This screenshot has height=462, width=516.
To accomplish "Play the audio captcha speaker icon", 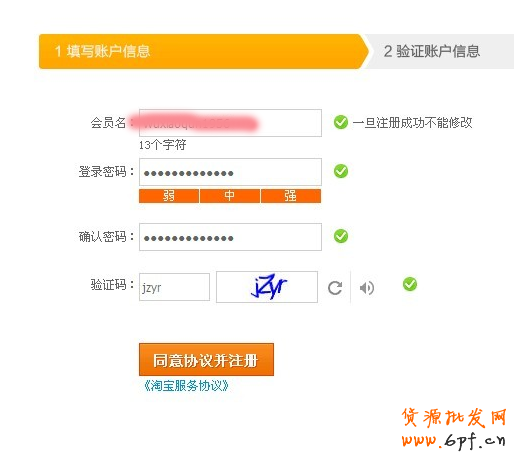I will [367, 288].
